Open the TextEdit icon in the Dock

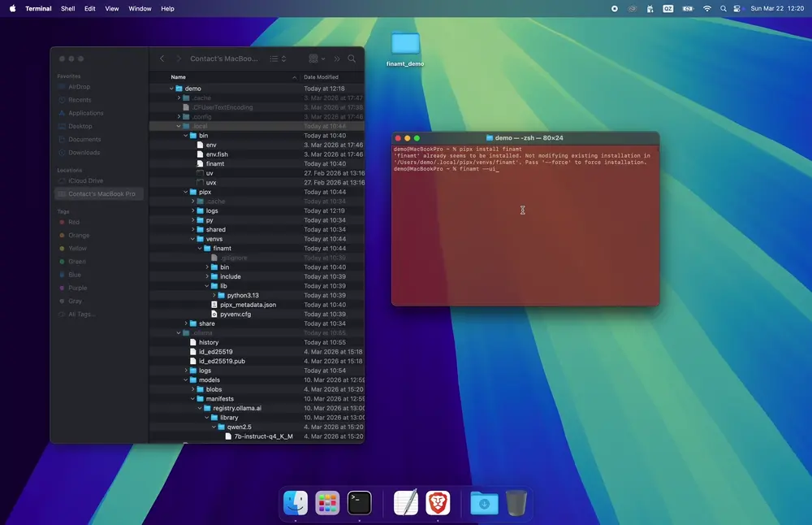click(406, 503)
